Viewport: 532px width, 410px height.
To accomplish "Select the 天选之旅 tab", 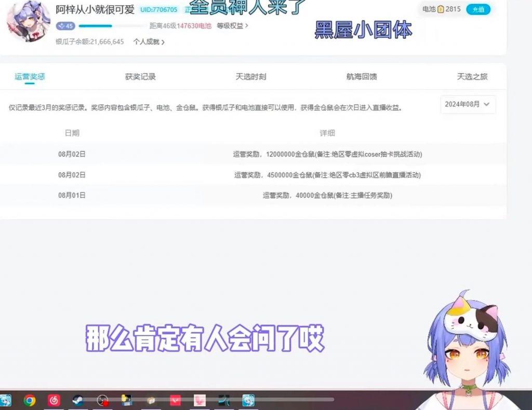I will coord(472,77).
